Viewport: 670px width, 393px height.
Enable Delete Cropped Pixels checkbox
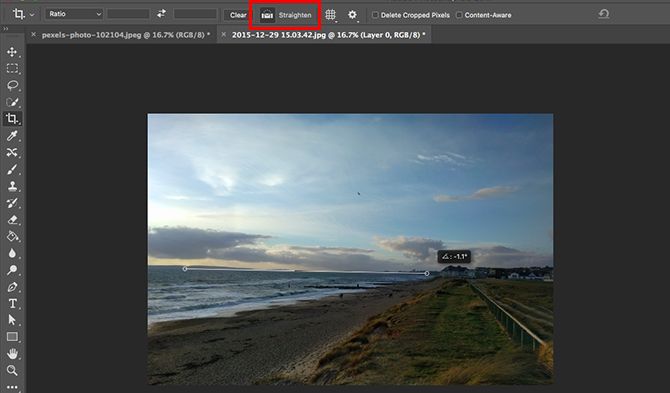[375, 15]
